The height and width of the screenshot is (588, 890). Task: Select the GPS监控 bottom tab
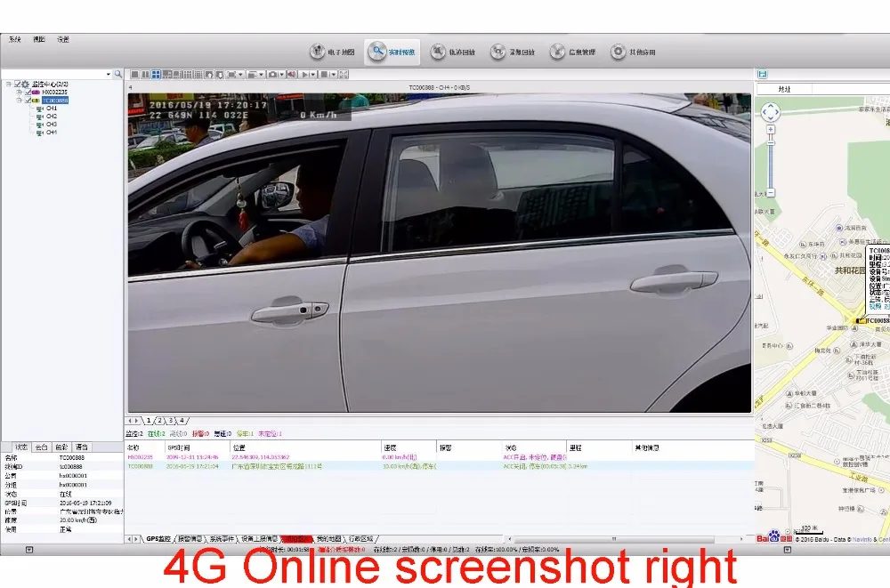[x=158, y=538]
